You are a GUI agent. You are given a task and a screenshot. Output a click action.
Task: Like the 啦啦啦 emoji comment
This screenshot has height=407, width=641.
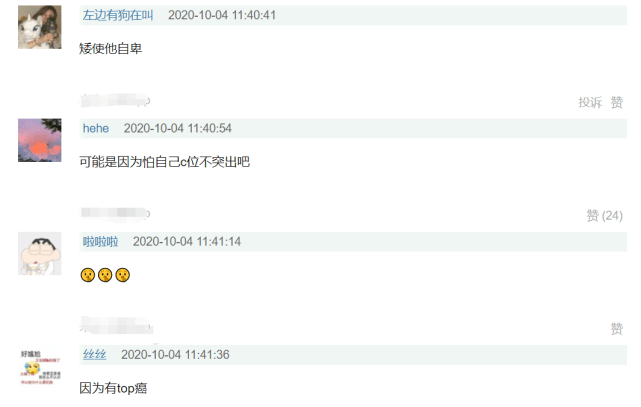point(616,329)
